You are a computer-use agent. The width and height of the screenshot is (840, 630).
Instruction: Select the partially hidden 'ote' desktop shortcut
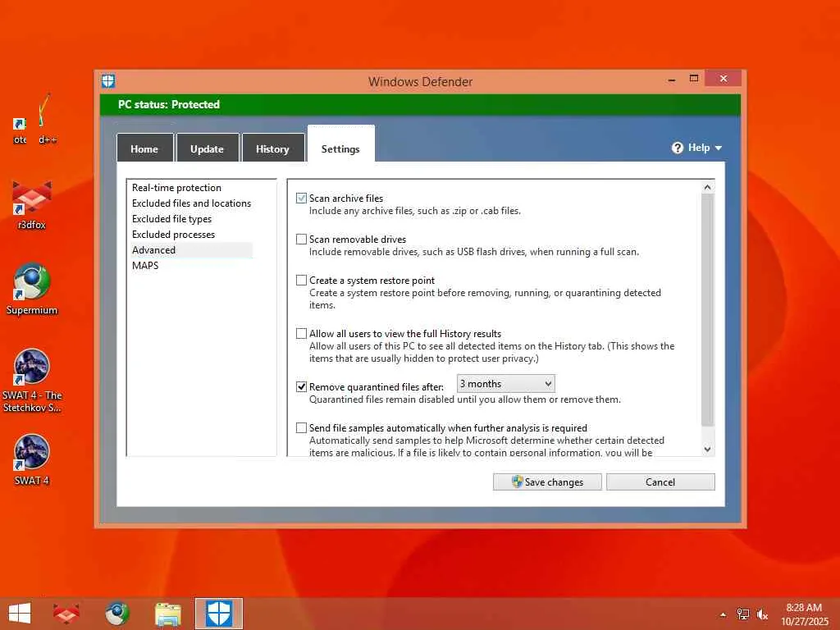[20, 131]
